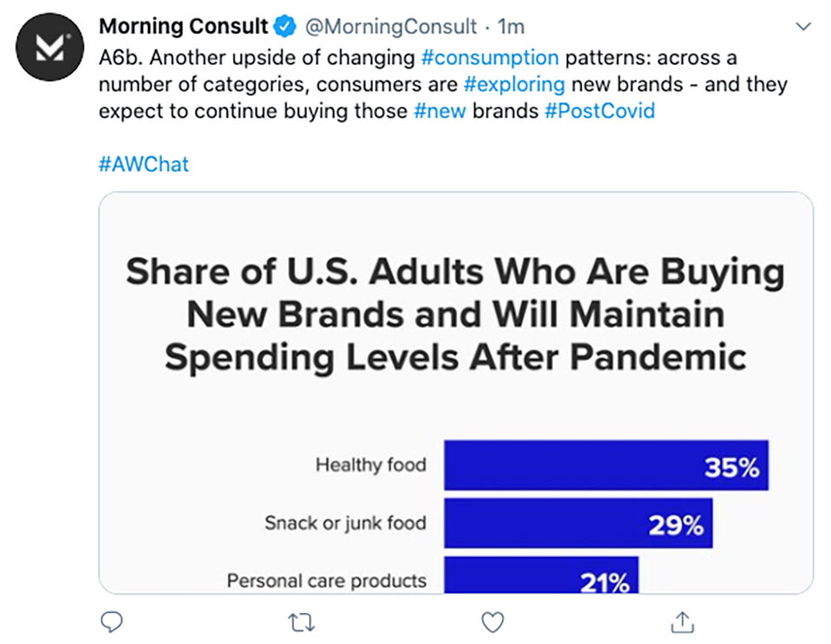Image resolution: width=831 pixels, height=644 pixels.
Task: Click the tweet body text to open it
Action: point(443,84)
